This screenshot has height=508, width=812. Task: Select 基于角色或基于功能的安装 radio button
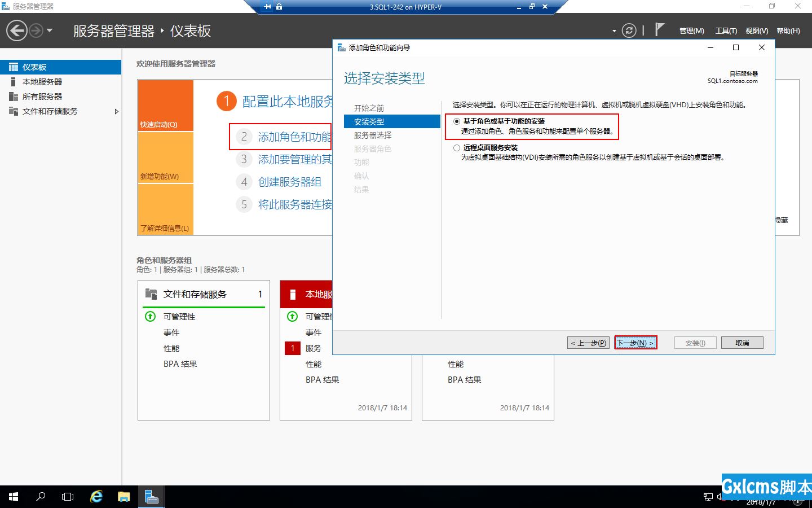457,121
